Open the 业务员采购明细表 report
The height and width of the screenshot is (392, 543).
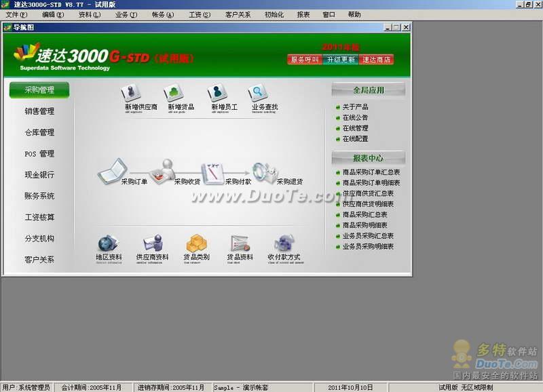[368, 246]
